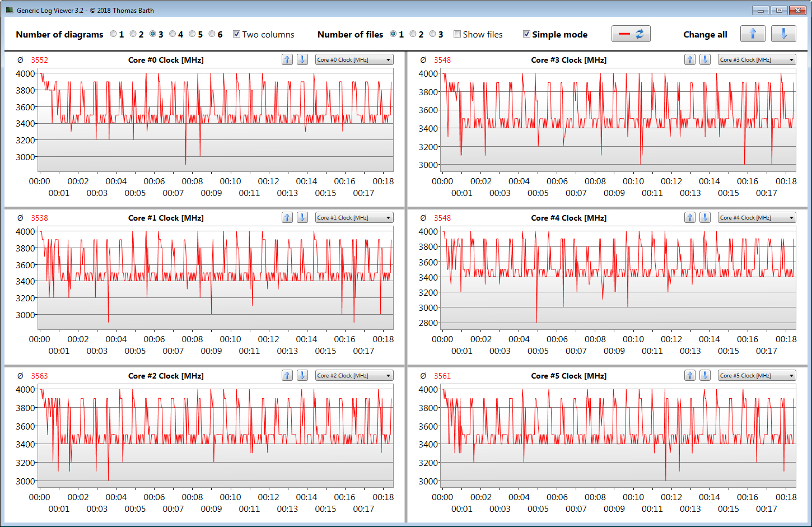This screenshot has height=527, width=812.
Task: Click the up arrow for Core #3 Clock
Action: tap(690, 59)
